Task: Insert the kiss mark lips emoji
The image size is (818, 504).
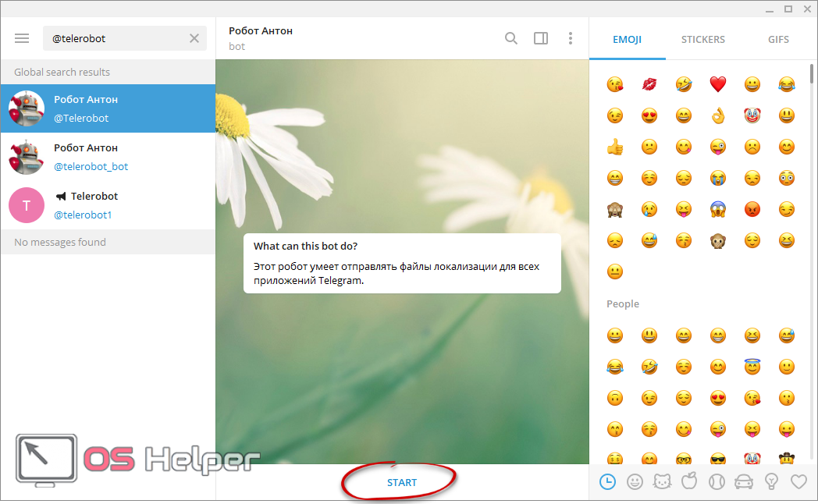Action: coord(649,84)
